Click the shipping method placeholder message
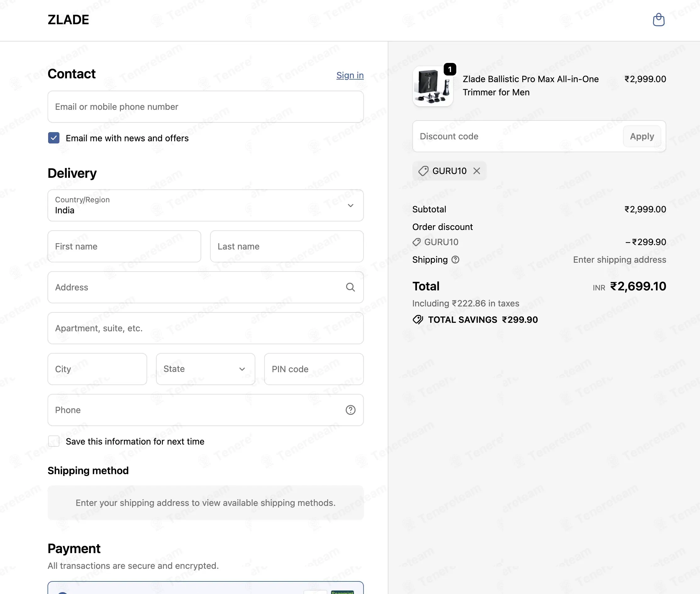 coord(206,503)
